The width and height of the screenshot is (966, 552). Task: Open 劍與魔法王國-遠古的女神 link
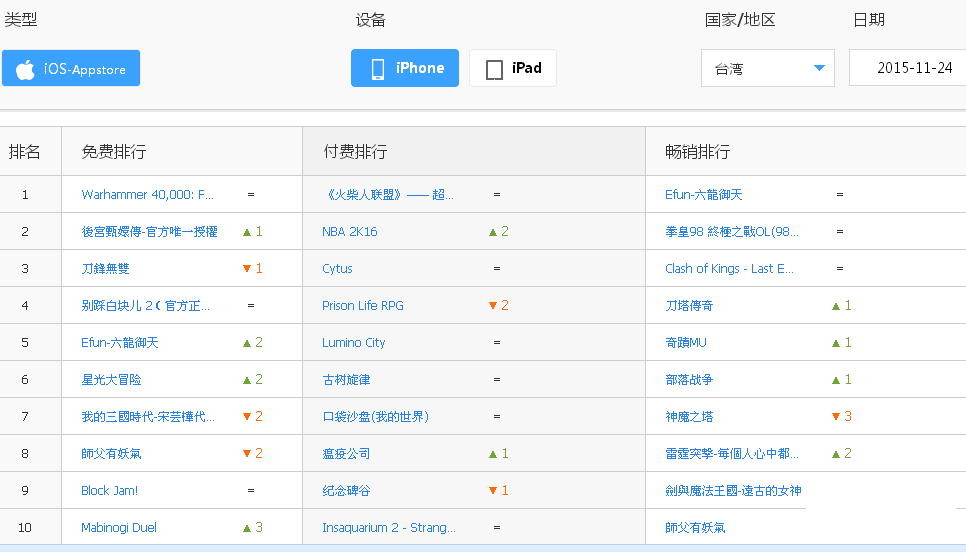click(x=733, y=490)
